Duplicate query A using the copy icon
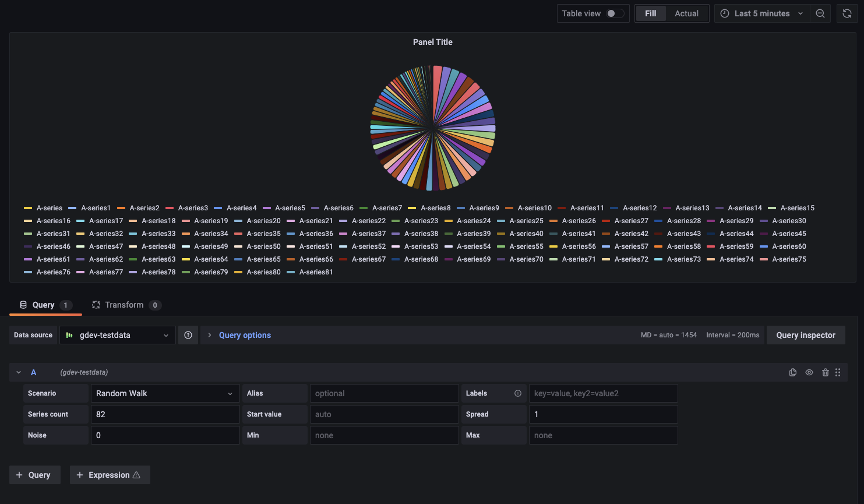Image resolution: width=864 pixels, height=504 pixels. tap(793, 372)
